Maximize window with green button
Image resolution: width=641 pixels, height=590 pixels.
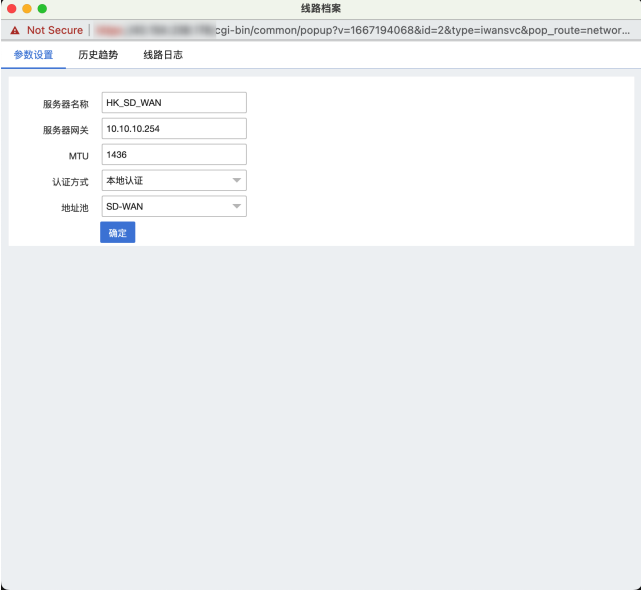click(x=42, y=9)
